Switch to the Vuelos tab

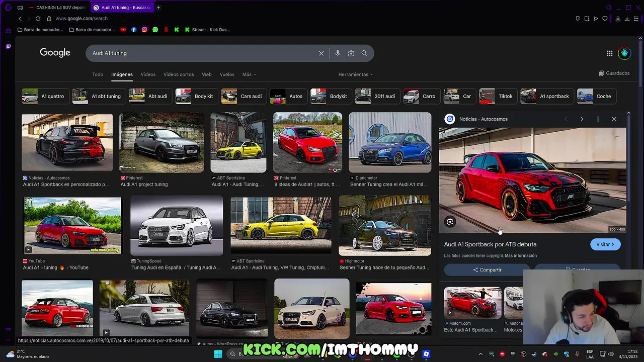tap(227, 74)
